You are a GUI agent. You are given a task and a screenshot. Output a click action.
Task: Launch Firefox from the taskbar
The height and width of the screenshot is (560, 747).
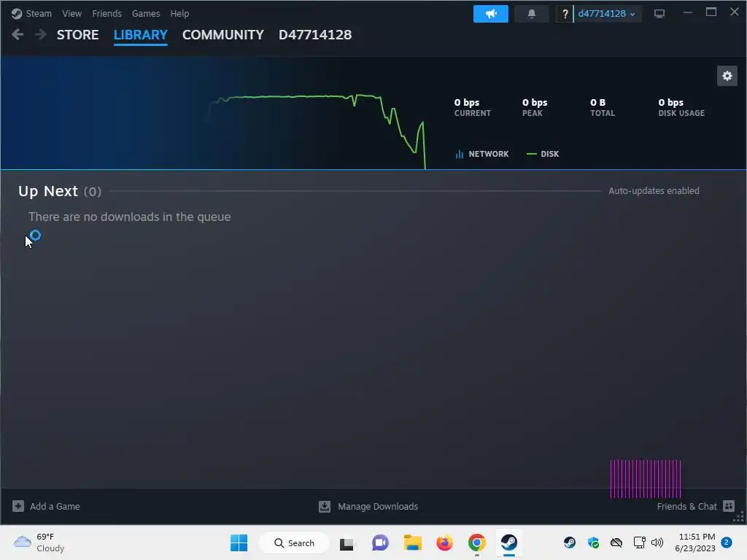[444, 542]
